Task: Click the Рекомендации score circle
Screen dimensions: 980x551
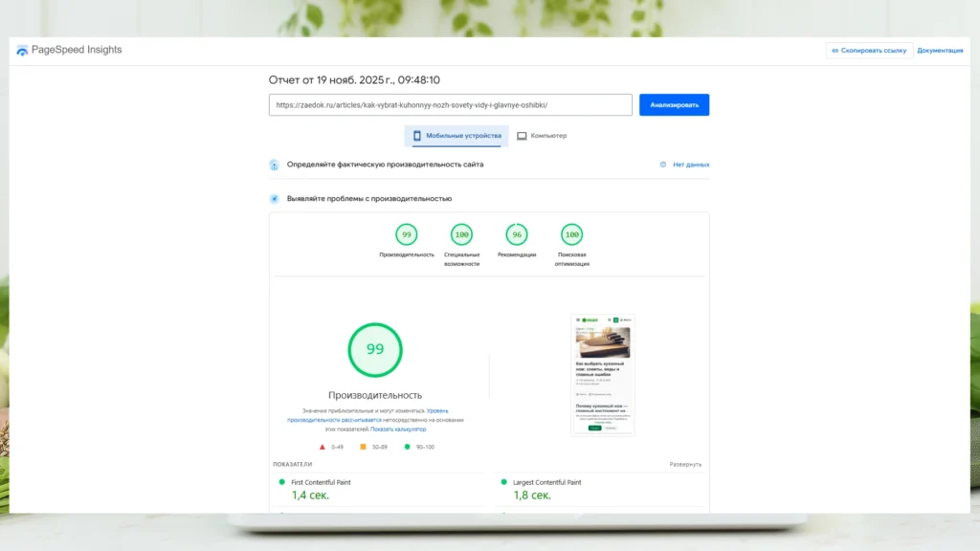Action: (x=517, y=232)
